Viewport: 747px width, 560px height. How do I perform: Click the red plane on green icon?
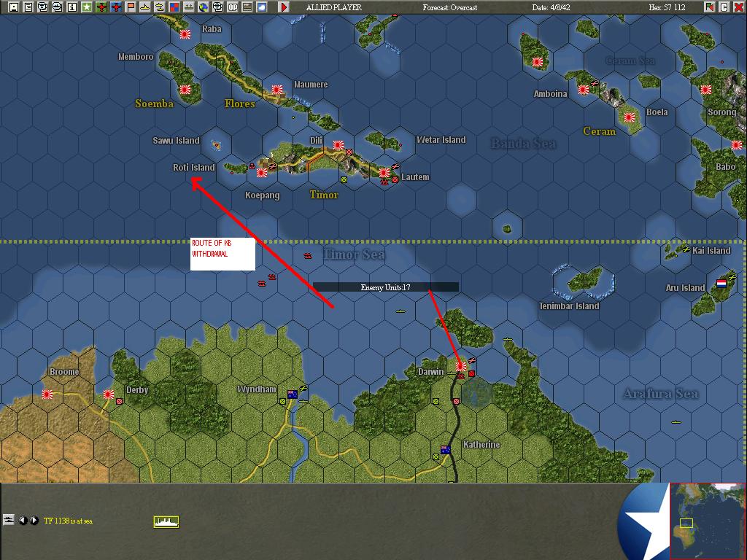pyautogui.click(x=101, y=7)
